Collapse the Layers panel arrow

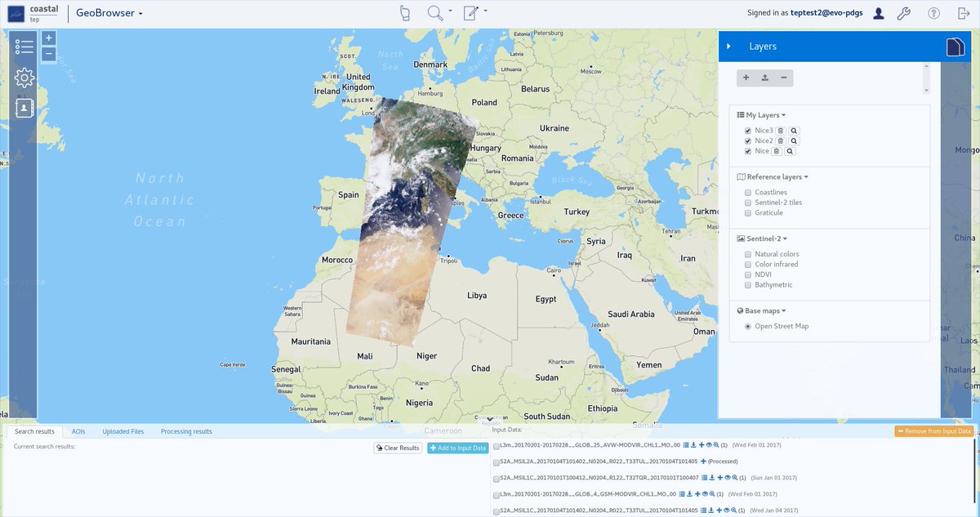[728, 47]
